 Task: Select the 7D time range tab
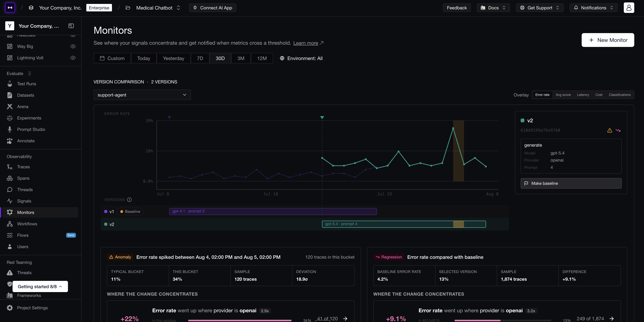[200, 58]
